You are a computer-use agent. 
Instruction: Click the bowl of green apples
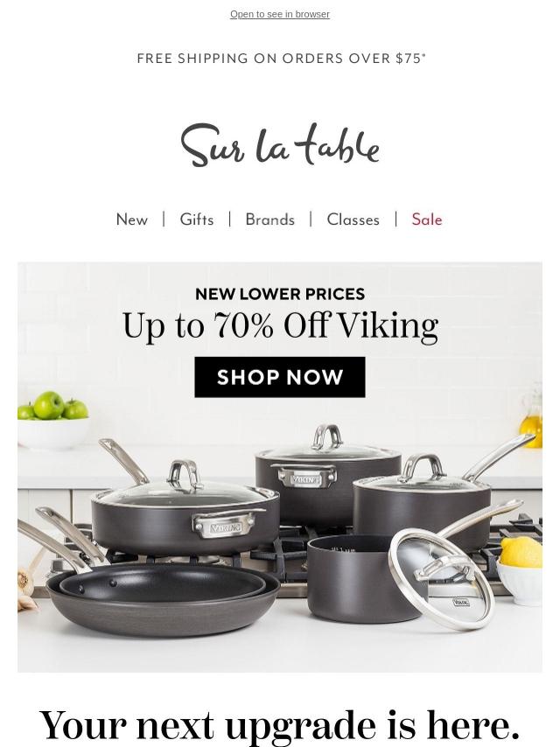[52, 419]
